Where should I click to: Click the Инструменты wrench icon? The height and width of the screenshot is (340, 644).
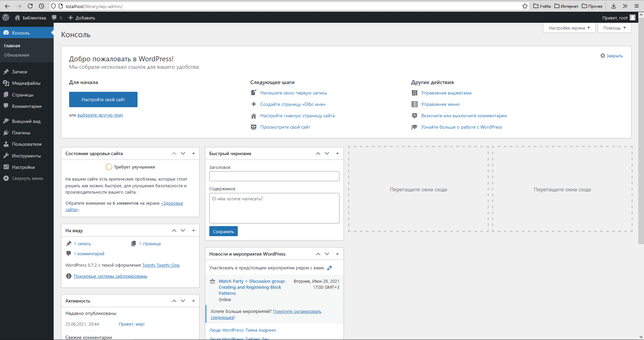[x=6, y=156]
